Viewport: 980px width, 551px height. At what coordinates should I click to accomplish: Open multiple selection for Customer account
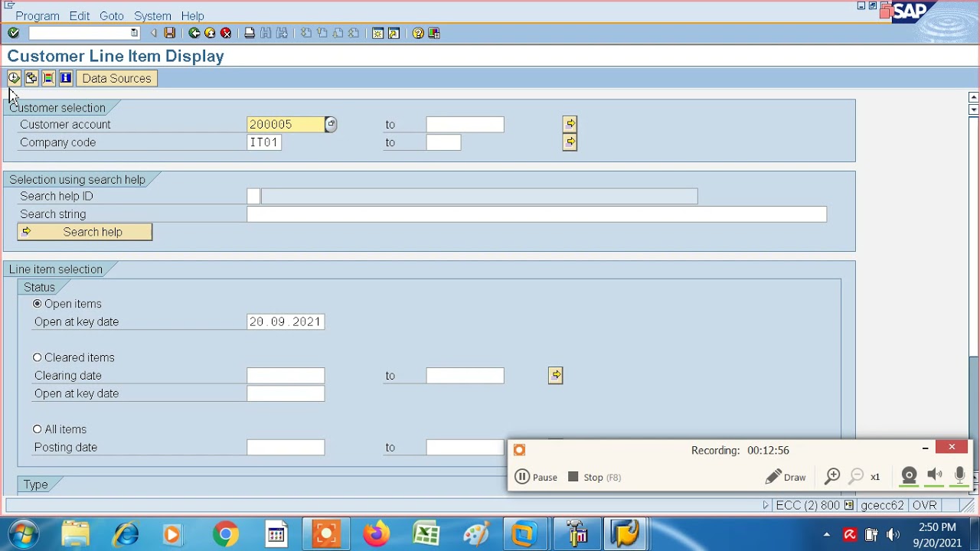[x=570, y=124]
